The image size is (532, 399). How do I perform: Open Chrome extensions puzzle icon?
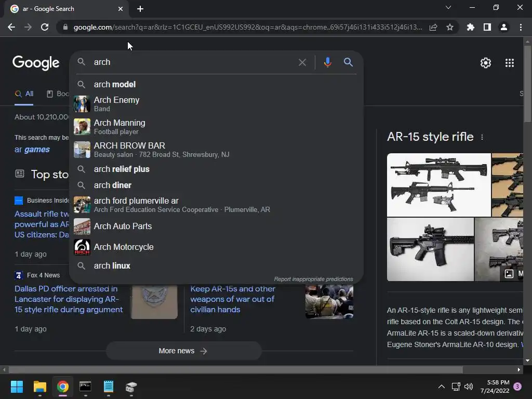[471, 27]
